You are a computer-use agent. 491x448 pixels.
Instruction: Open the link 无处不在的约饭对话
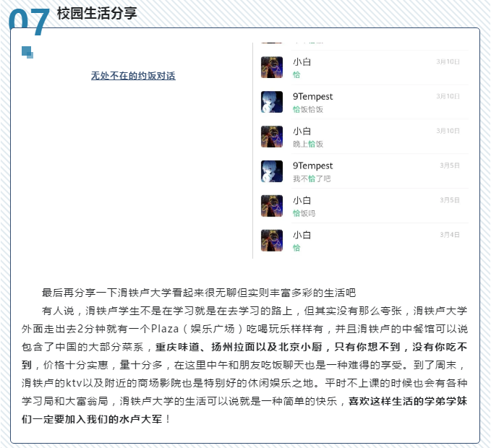coord(133,76)
